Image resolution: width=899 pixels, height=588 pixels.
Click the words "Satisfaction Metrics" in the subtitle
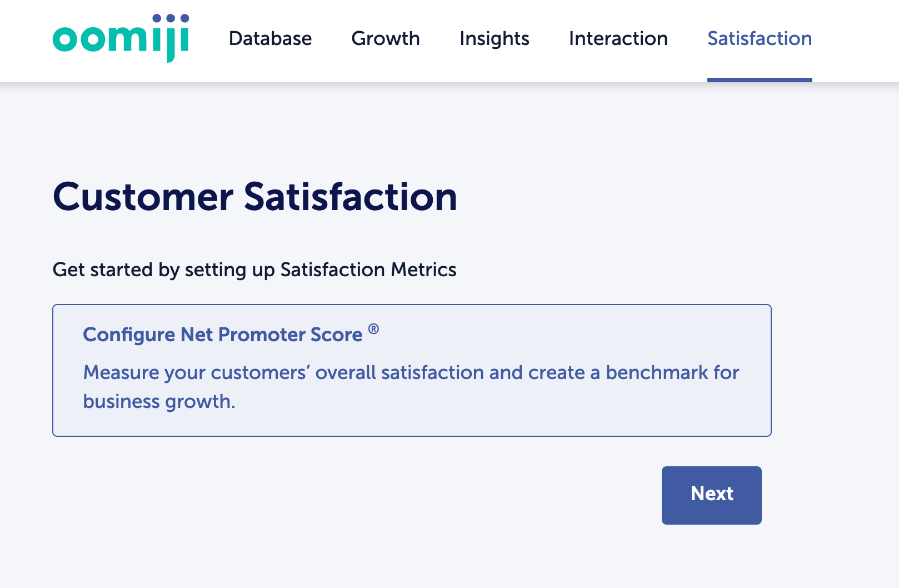(368, 270)
